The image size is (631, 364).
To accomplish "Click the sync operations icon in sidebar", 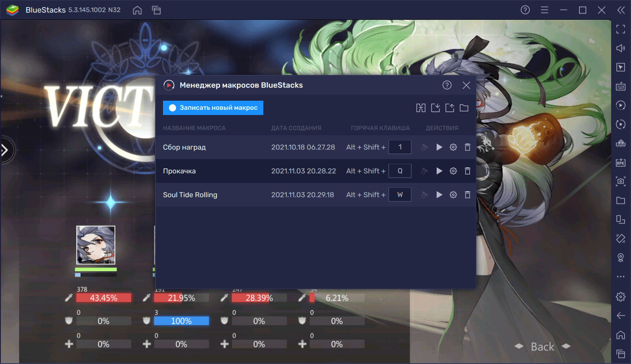I will [x=621, y=124].
